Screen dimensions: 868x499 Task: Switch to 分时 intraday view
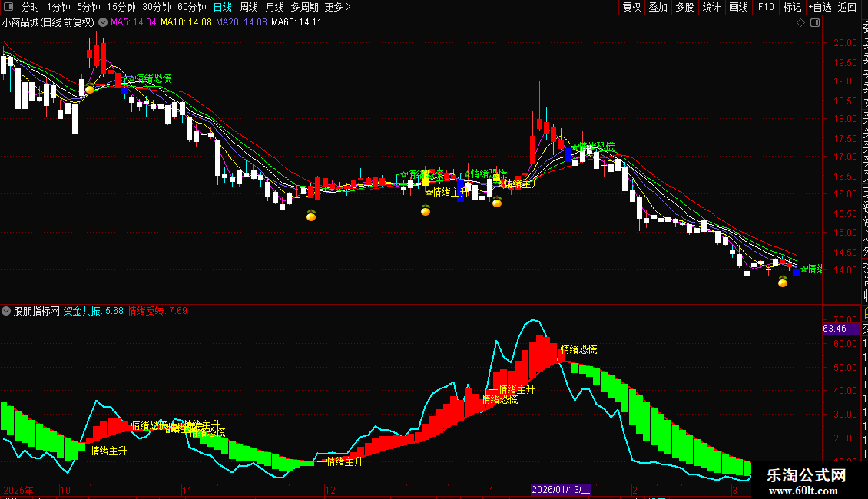pyautogui.click(x=30, y=7)
